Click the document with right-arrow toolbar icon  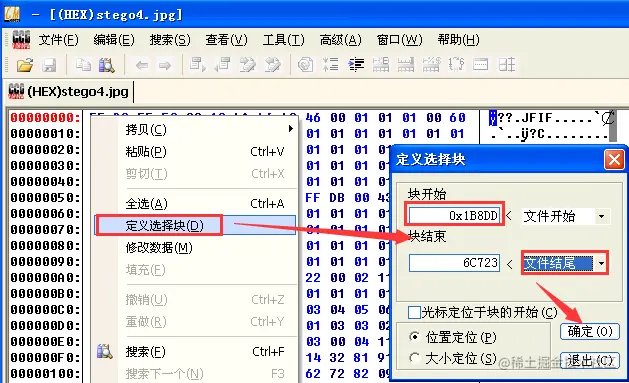[198, 65]
